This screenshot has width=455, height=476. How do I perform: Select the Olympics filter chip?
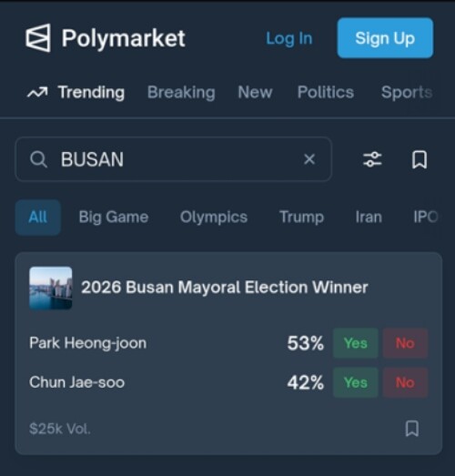pyautogui.click(x=214, y=218)
